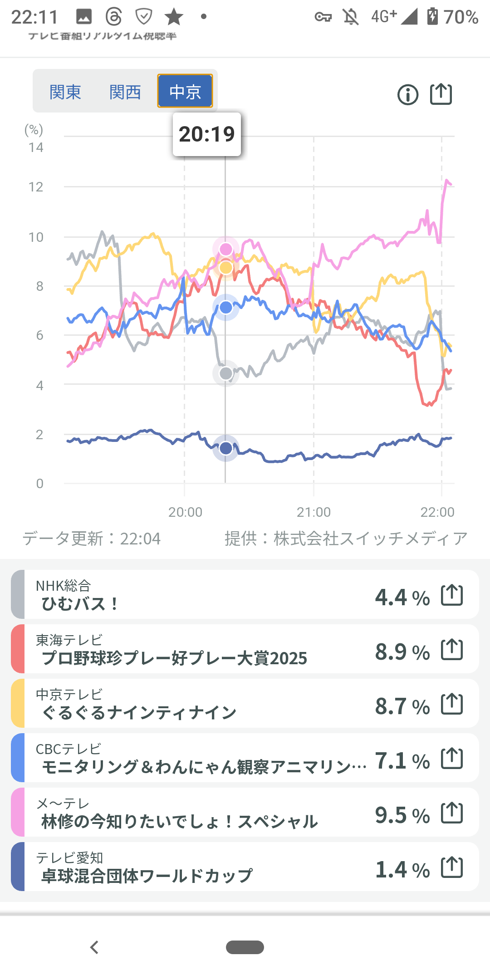Switch to the 関東 region tab
The image size is (490, 980).
tap(65, 92)
